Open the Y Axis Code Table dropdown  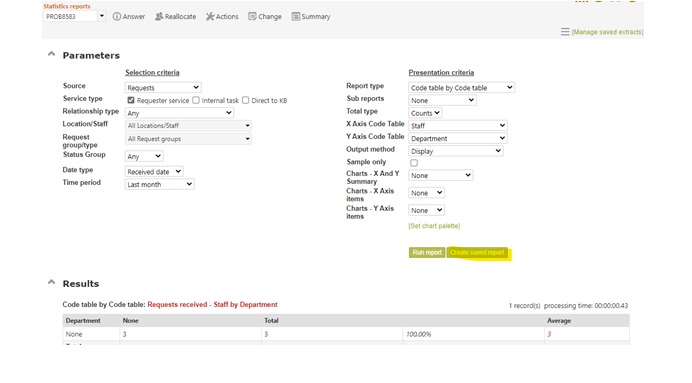[458, 139]
